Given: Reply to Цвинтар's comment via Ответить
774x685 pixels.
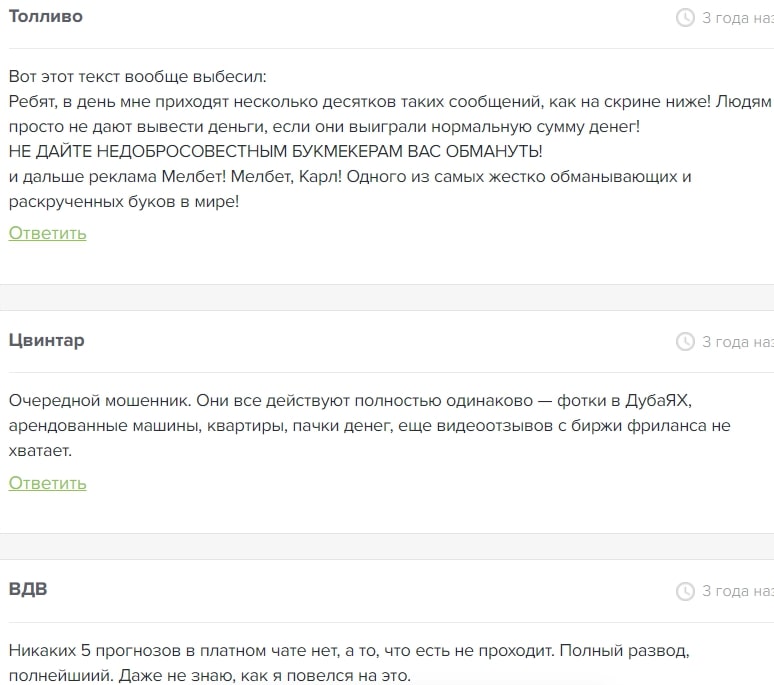Looking at the screenshot, I should tap(47, 483).
